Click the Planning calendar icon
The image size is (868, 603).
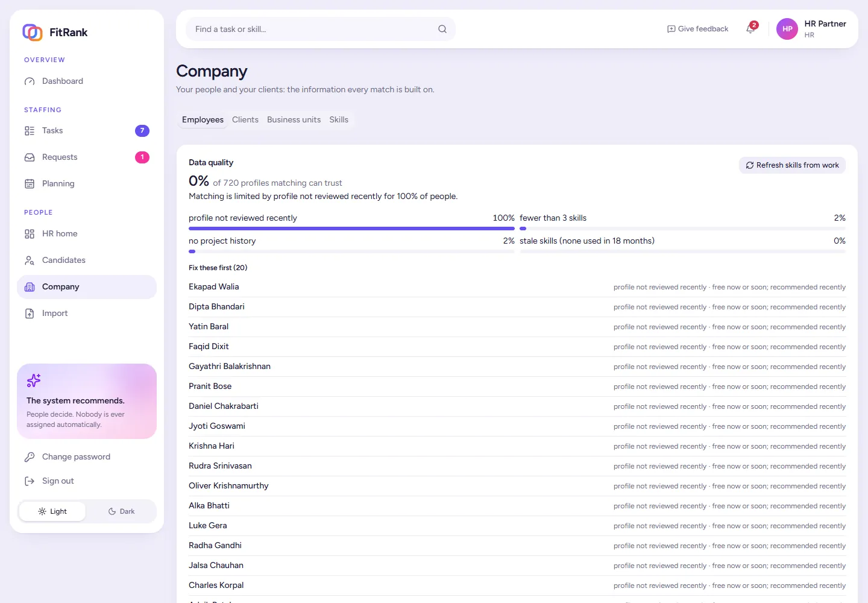point(30,184)
